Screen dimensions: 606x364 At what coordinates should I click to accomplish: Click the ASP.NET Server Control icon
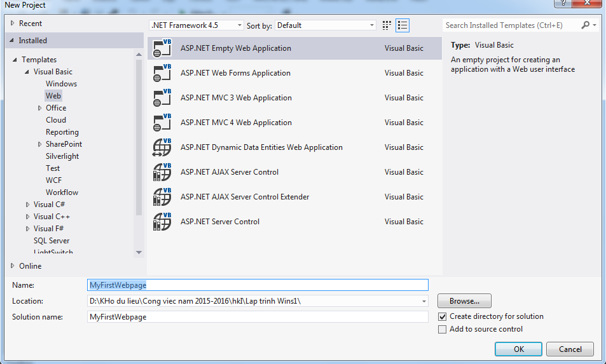coord(162,221)
